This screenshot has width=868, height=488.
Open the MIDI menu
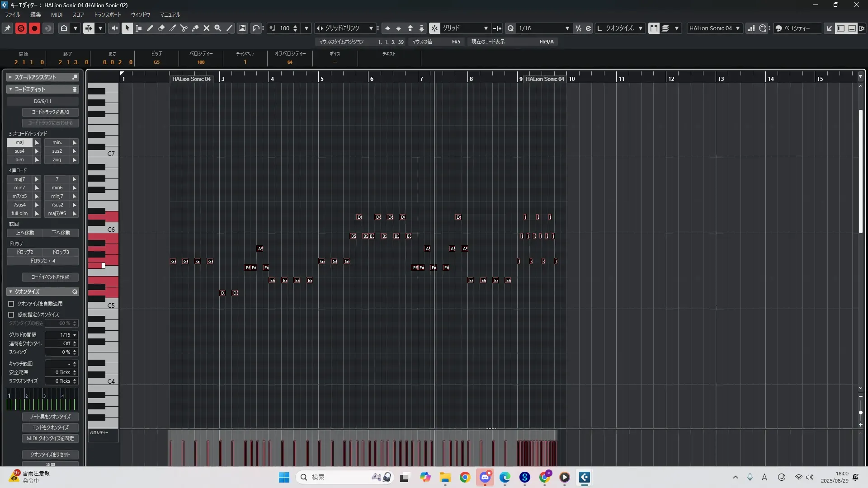pyautogui.click(x=57, y=14)
